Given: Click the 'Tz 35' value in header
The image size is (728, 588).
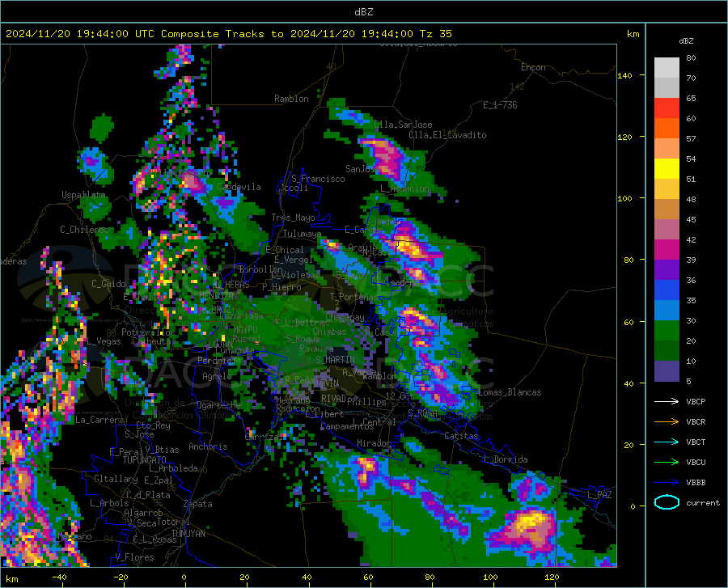Looking at the screenshot, I should point(435,34).
